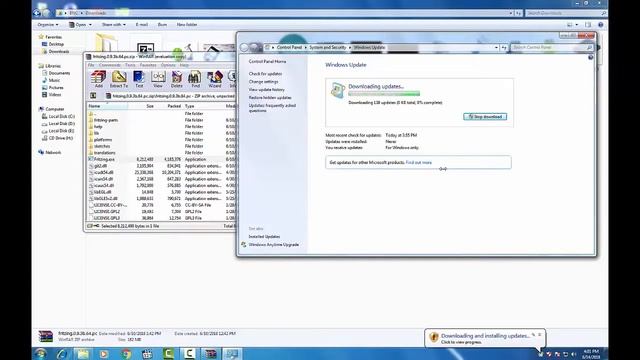
Task: Open View update history link
Action: [267, 90]
